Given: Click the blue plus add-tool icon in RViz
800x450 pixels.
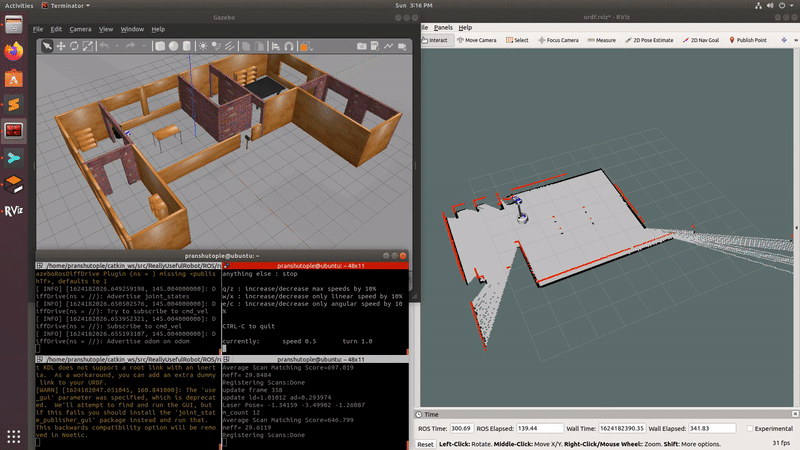Looking at the screenshot, I should (x=784, y=40).
